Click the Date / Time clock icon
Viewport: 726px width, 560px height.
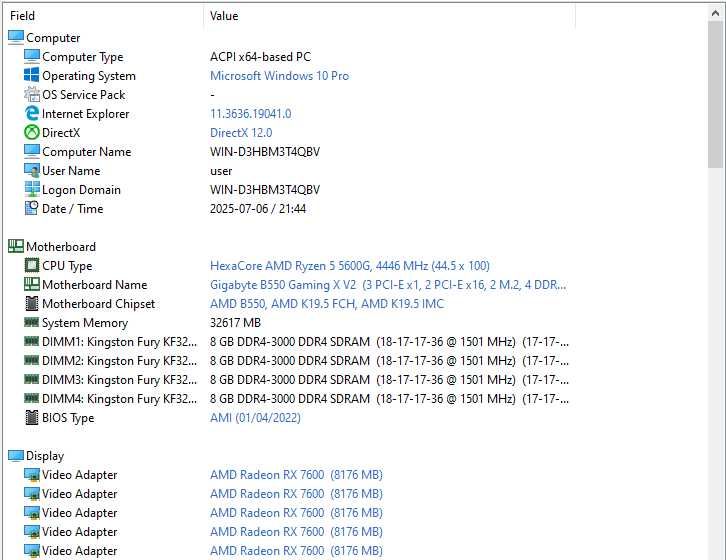click(x=31, y=208)
